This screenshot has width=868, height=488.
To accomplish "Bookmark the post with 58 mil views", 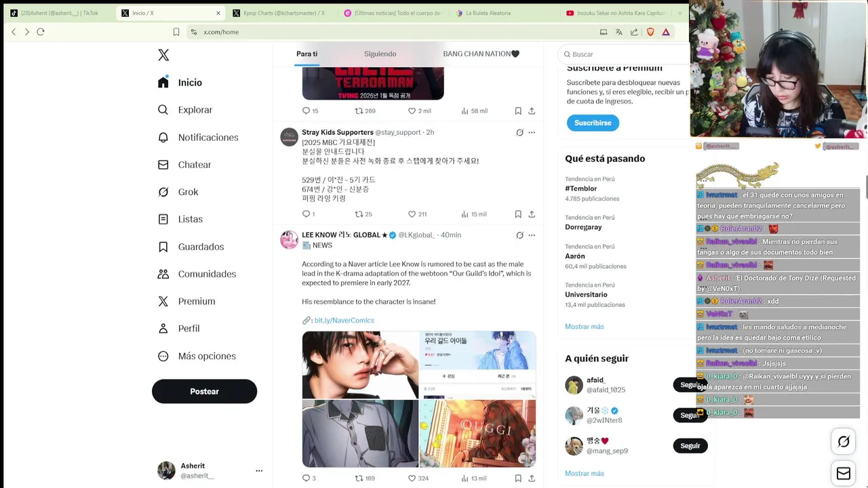I will click(x=518, y=110).
